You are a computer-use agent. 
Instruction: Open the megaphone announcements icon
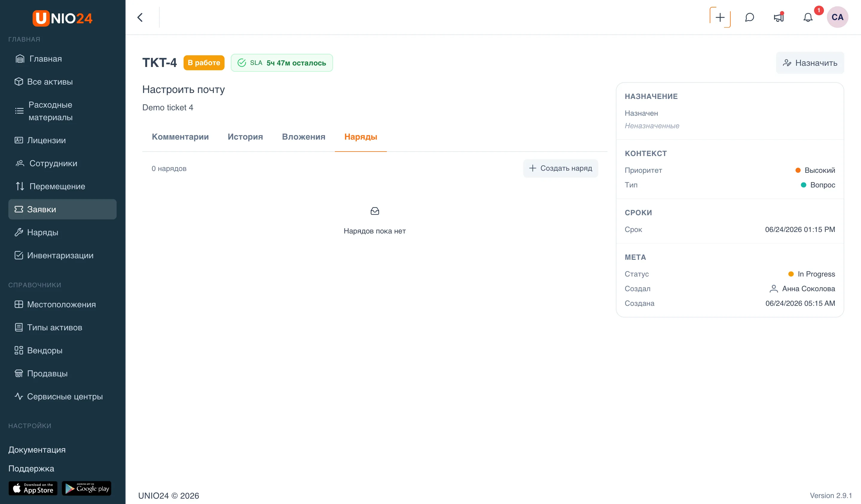tap(779, 17)
